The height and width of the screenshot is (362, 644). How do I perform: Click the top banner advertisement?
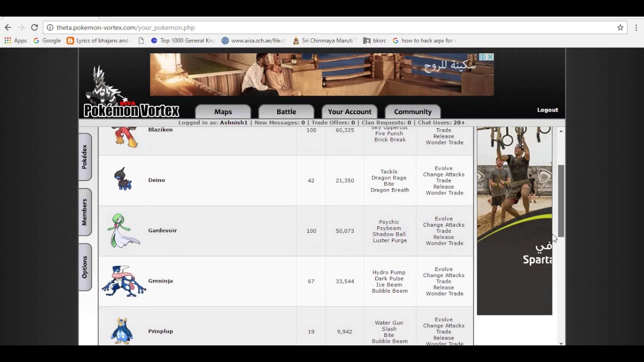(x=322, y=74)
